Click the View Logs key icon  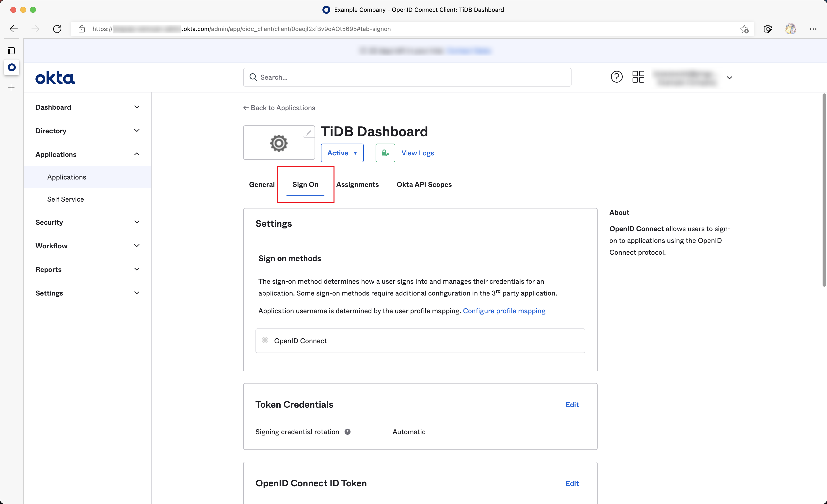(385, 153)
